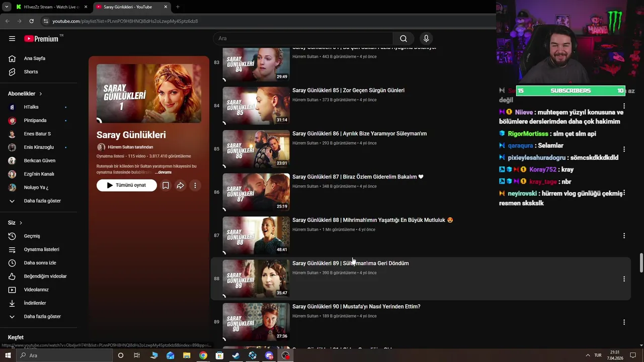Open the 31:14 Saray Günlükleri 85 thumbnail

[256, 106]
